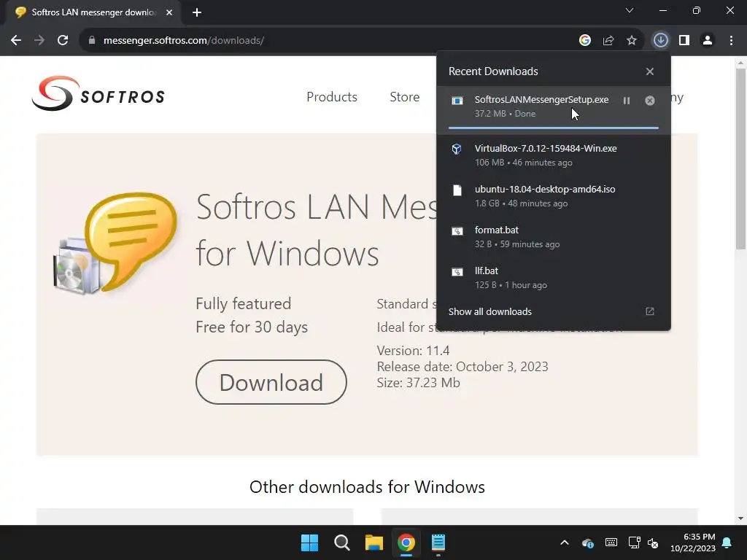
Task: Click the Chrome downloads toolbar icon
Action: pos(661,41)
